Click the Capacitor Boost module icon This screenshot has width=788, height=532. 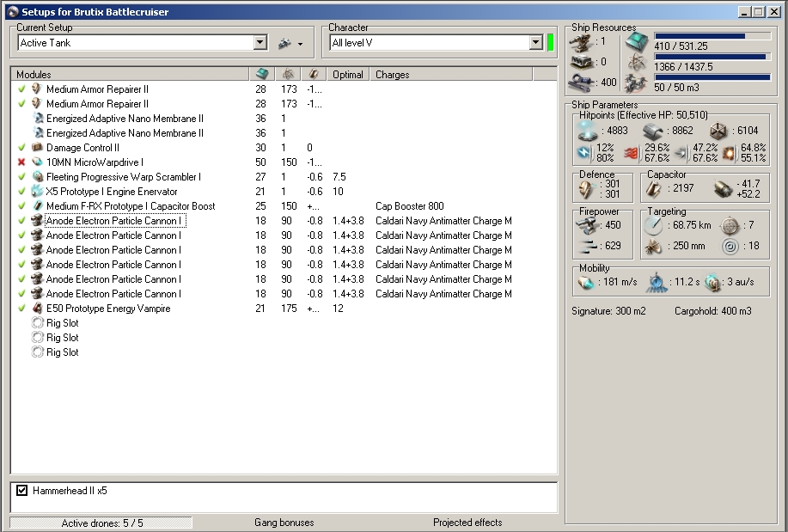pyautogui.click(x=37, y=205)
